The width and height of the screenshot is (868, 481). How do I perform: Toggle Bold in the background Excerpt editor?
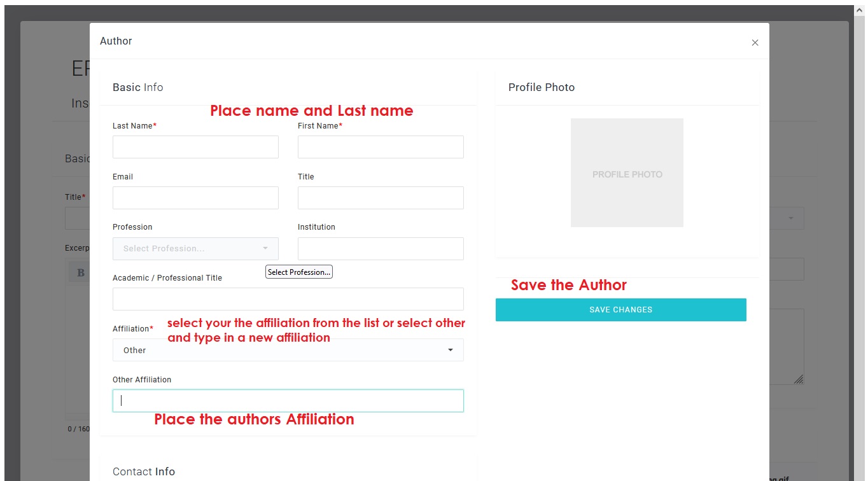81,272
